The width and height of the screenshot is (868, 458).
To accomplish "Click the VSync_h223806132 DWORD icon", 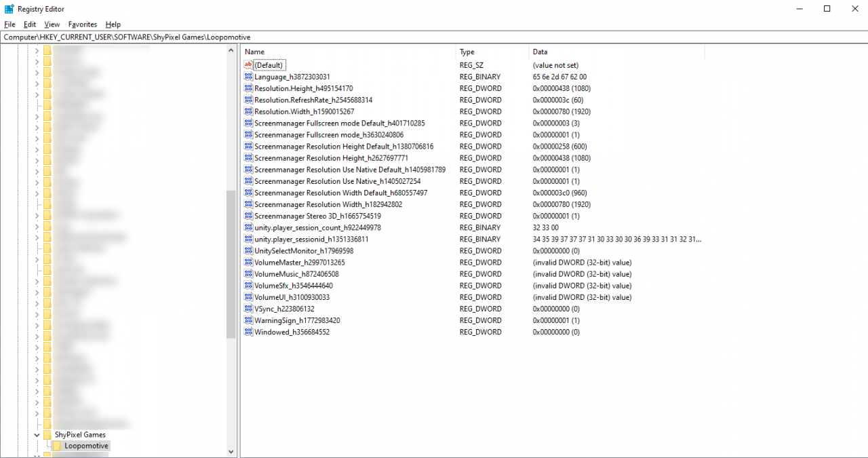I will click(248, 309).
